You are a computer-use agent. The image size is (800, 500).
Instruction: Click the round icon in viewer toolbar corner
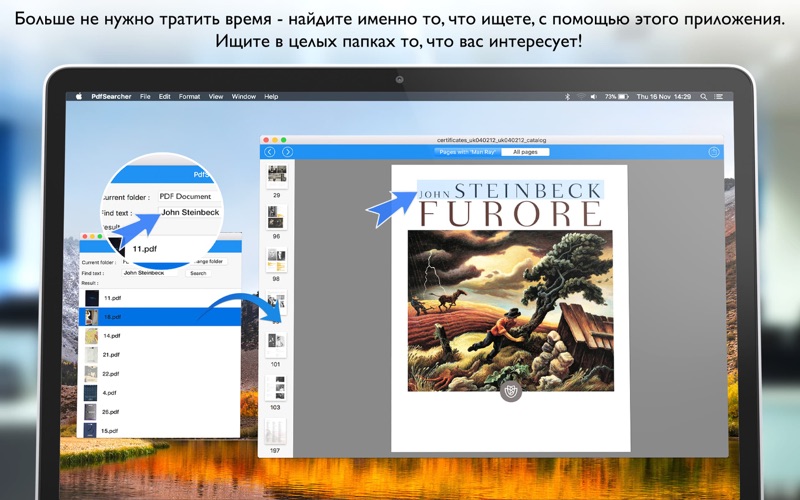[x=713, y=152]
